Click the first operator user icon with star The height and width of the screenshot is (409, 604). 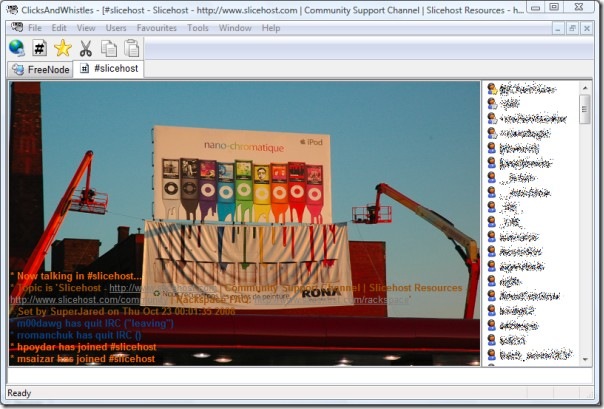click(x=492, y=89)
